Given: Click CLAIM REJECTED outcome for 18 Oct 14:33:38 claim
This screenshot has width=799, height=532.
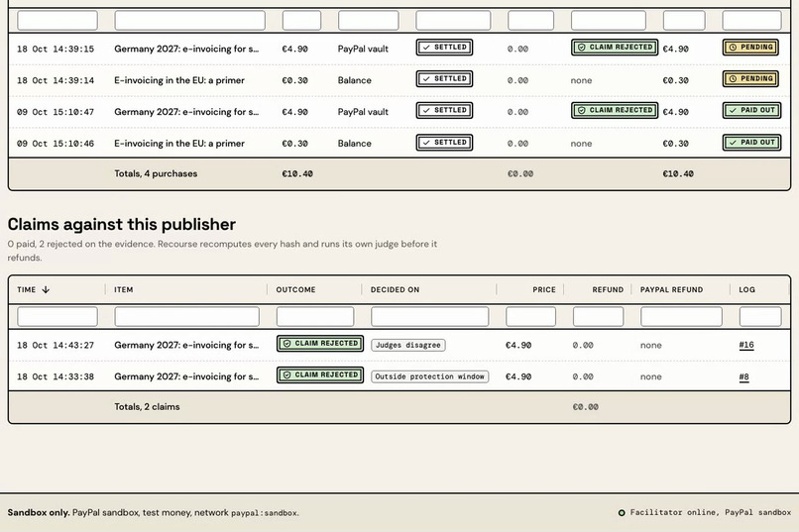Looking at the screenshot, I should pos(320,375).
